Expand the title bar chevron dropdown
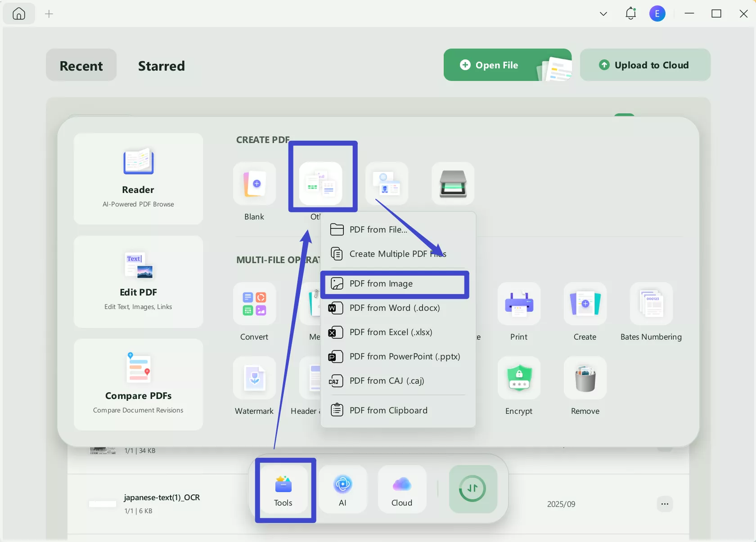Viewport: 756px width, 542px height. pyautogui.click(x=603, y=14)
